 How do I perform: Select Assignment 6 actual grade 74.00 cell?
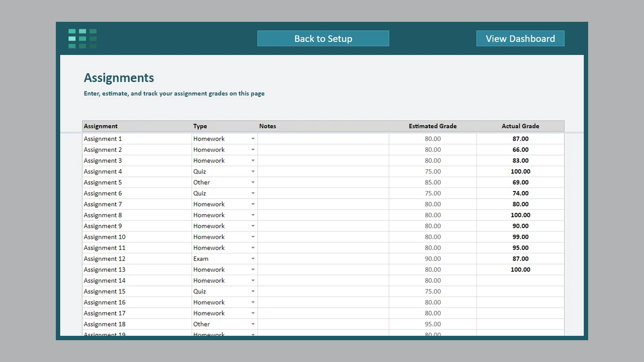coord(520,193)
